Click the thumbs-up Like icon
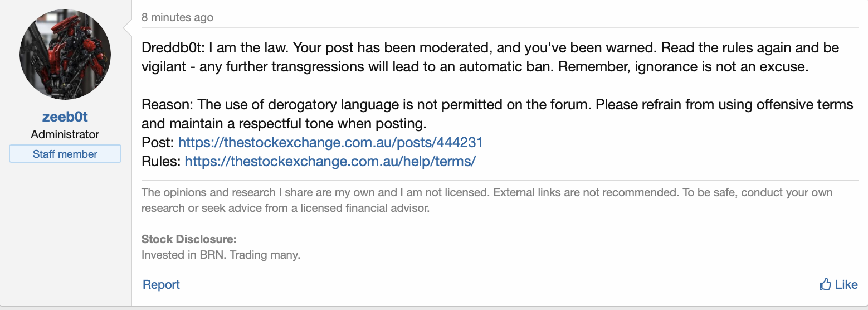 click(825, 285)
